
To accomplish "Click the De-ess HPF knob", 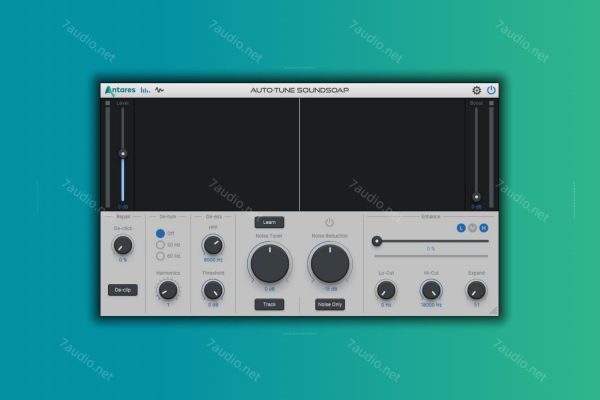I will click(x=213, y=245).
